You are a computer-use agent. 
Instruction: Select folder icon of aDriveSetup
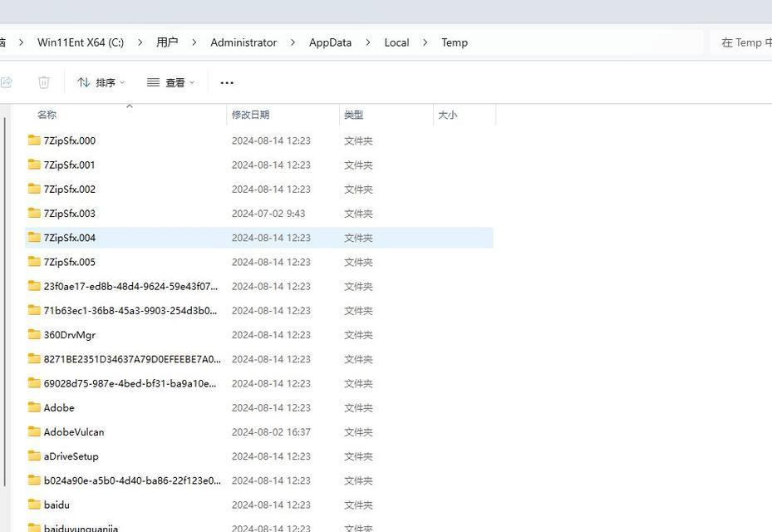click(34, 456)
